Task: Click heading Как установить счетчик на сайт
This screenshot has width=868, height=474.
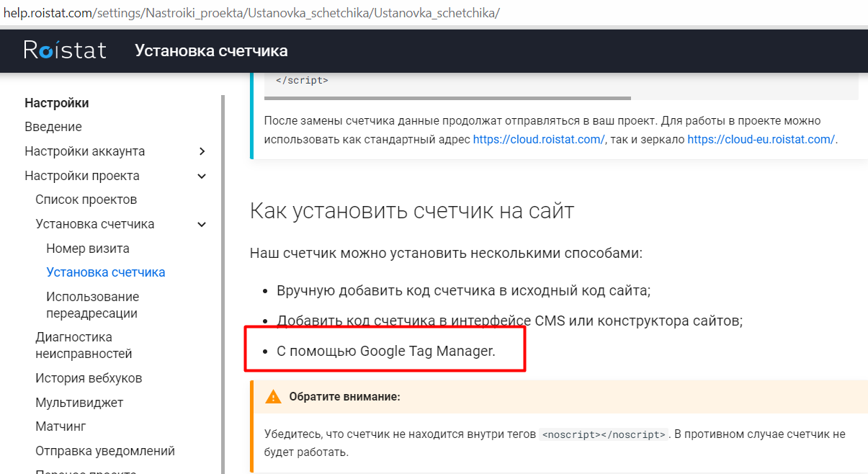Action: coord(412,211)
